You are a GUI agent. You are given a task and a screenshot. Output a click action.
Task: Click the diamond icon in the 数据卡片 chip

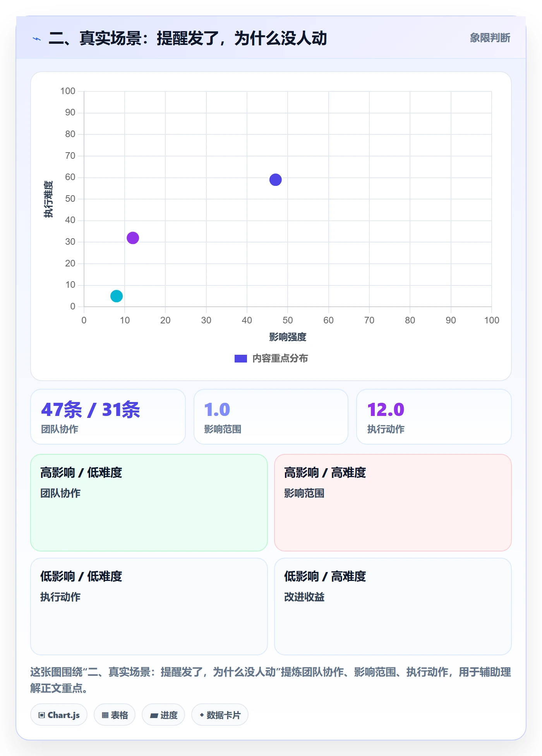click(x=202, y=715)
